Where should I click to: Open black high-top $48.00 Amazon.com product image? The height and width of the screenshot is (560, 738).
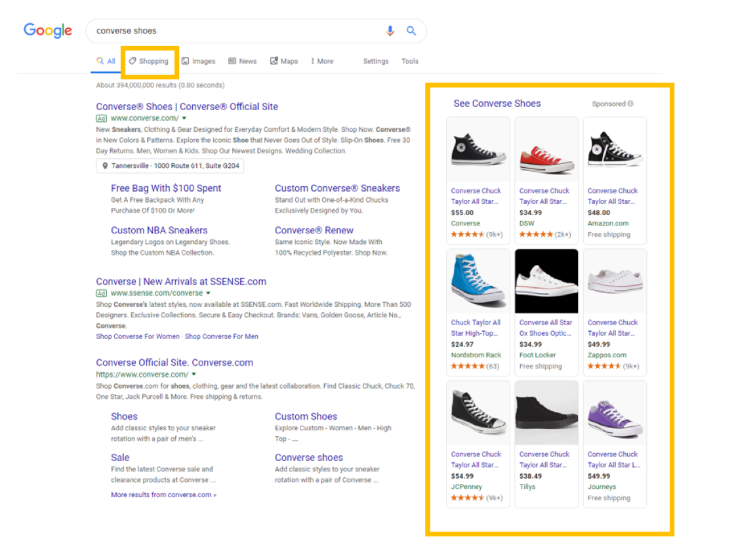pyautogui.click(x=614, y=150)
